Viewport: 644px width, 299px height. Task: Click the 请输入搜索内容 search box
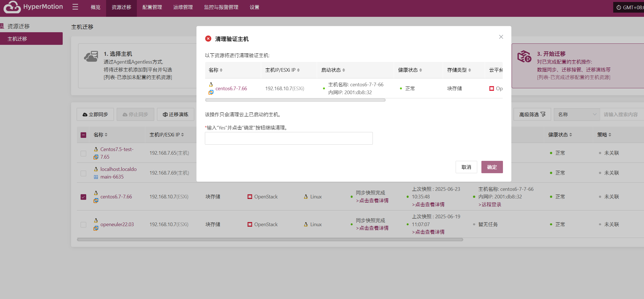click(x=622, y=114)
